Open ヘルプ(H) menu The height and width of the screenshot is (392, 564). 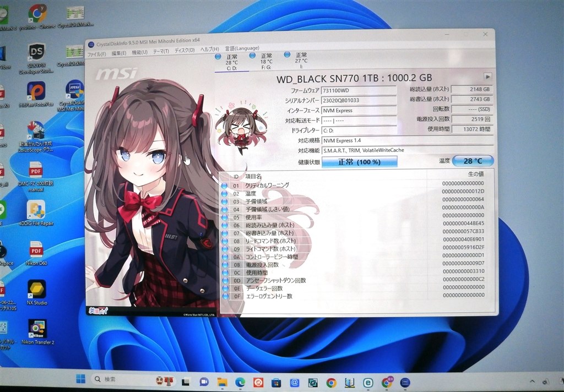coord(209,49)
